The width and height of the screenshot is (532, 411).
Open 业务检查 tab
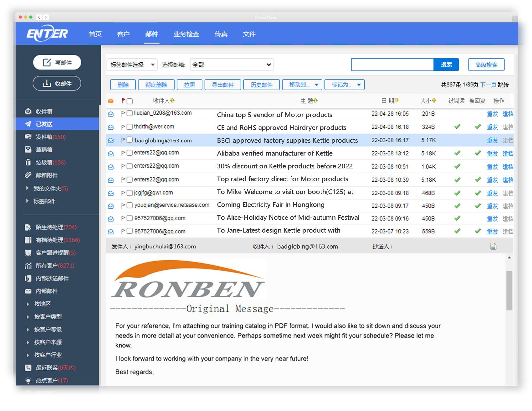[187, 34]
